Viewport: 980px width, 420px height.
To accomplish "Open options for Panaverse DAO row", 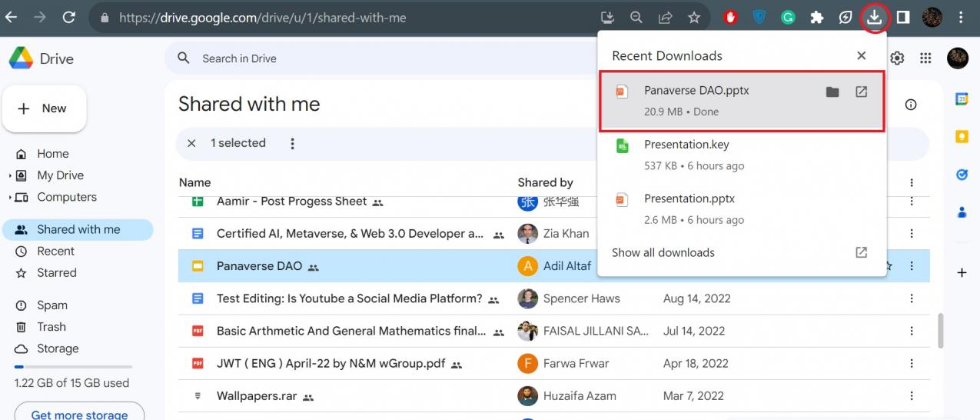I will (x=912, y=266).
